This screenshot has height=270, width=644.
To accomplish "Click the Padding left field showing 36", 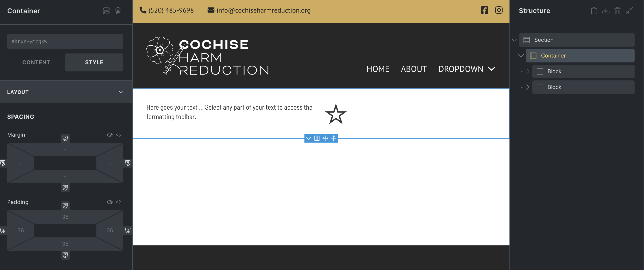I will click(20, 230).
